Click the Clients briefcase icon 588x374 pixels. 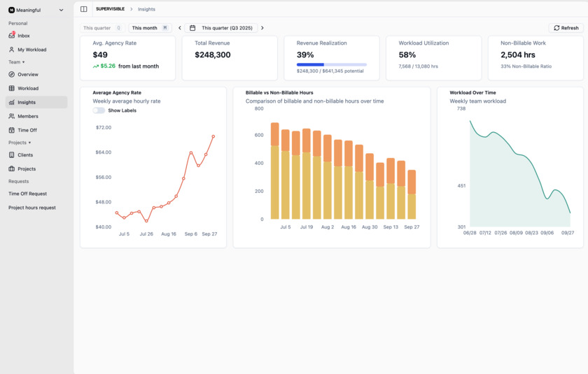click(12, 154)
